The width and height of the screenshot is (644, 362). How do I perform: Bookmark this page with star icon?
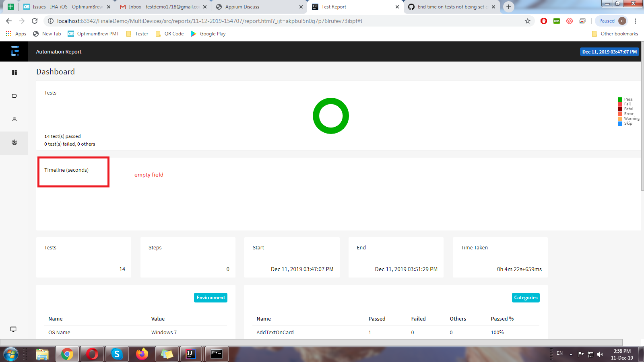click(528, 21)
